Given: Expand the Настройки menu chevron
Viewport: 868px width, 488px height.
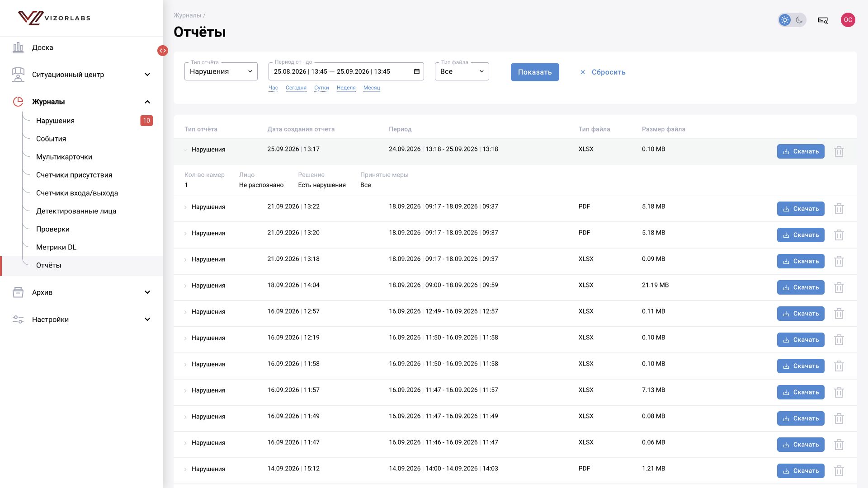Looking at the screenshot, I should (x=147, y=319).
